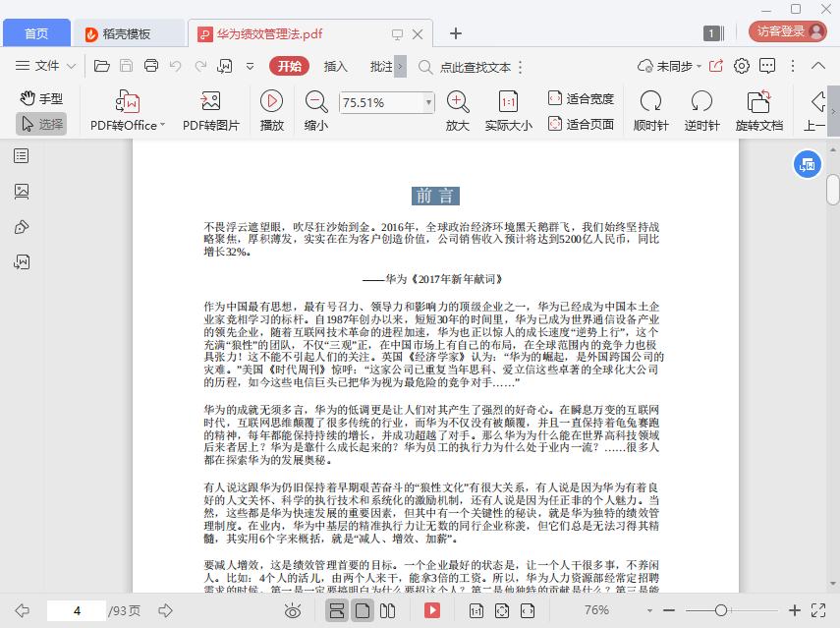The height and width of the screenshot is (628, 840).
Task: Toggle eye protection mode in status bar
Action: point(292,610)
